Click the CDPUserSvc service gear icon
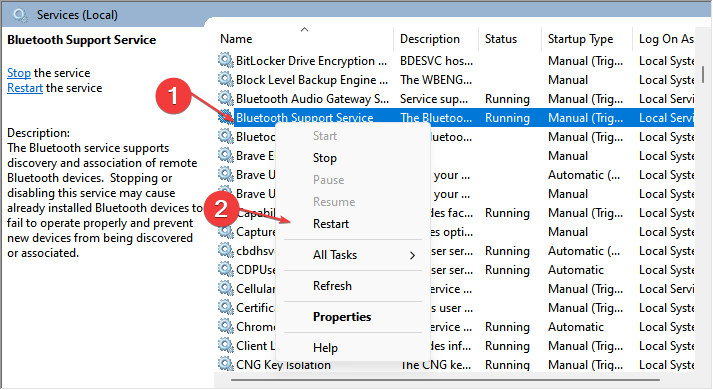 (225, 270)
